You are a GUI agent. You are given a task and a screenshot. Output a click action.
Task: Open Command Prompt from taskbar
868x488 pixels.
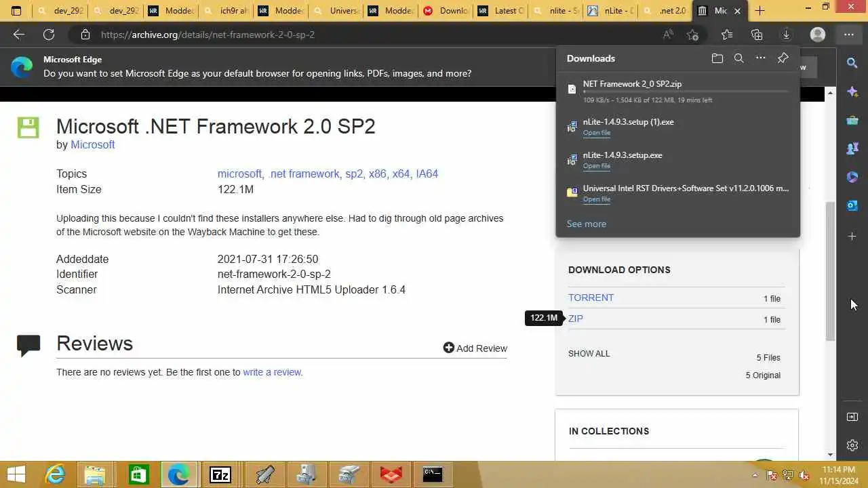pyautogui.click(x=433, y=474)
